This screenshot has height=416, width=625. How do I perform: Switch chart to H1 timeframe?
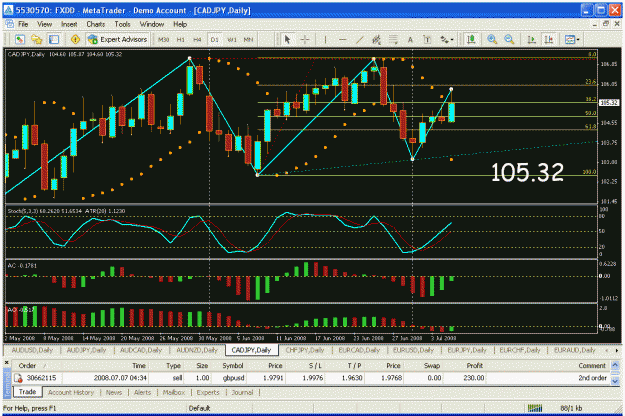(x=181, y=40)
